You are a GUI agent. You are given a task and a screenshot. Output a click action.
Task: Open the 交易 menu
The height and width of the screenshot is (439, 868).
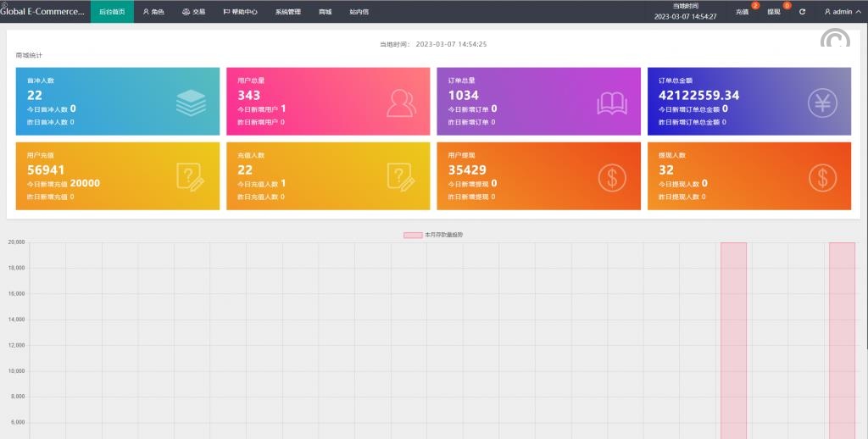[x=194, y=12]
